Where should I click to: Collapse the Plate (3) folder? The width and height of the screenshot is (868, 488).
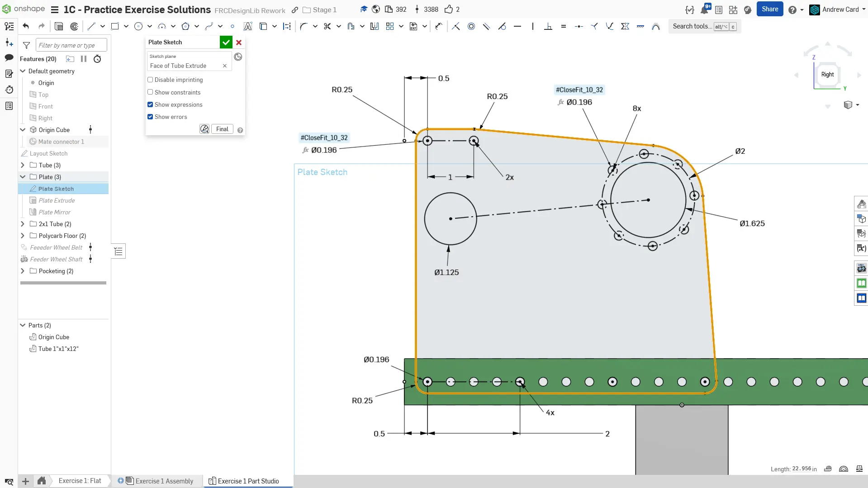23,177
